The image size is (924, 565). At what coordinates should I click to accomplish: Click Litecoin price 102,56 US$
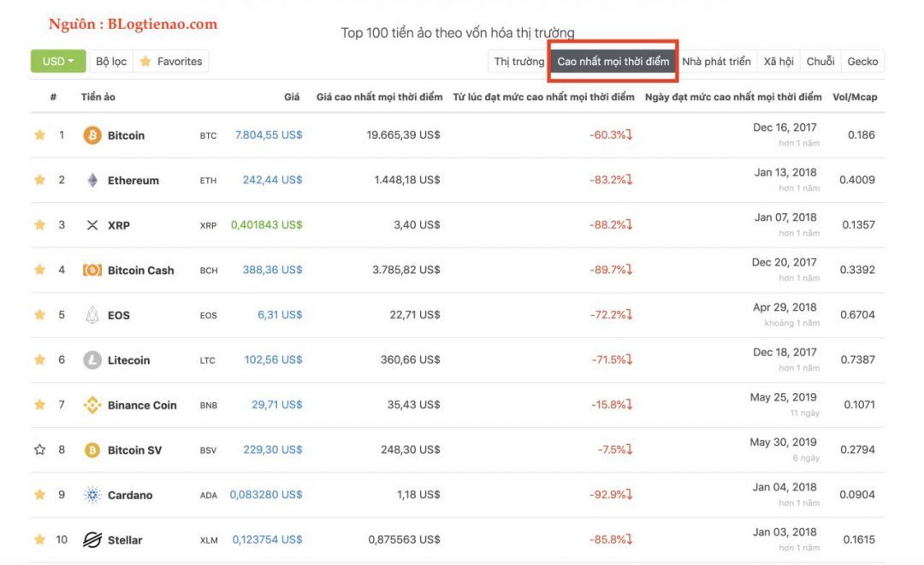coord(274,360)
